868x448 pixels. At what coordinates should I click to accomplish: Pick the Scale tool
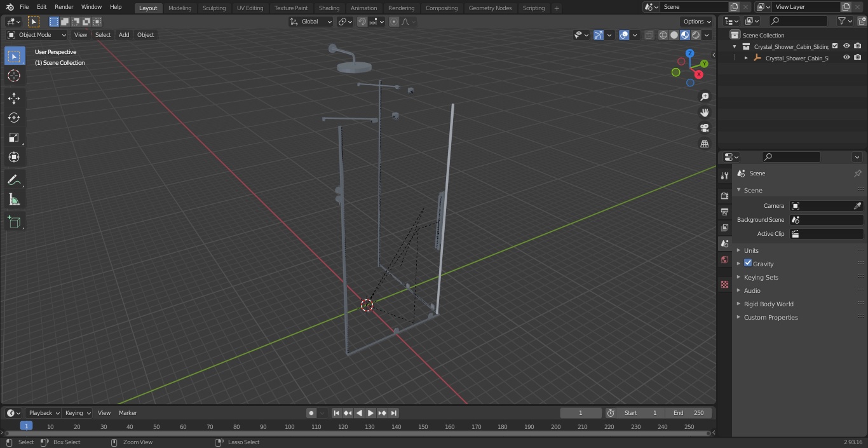14,137
